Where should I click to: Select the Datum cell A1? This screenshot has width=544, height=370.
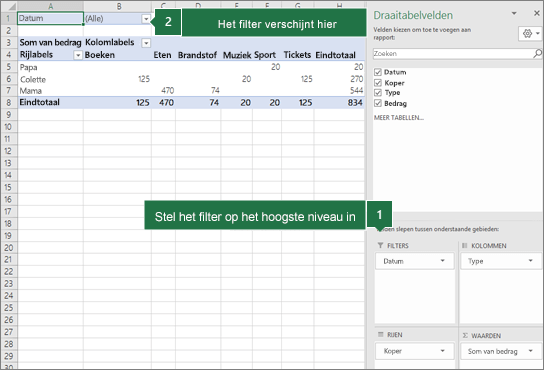click(50, 18)
